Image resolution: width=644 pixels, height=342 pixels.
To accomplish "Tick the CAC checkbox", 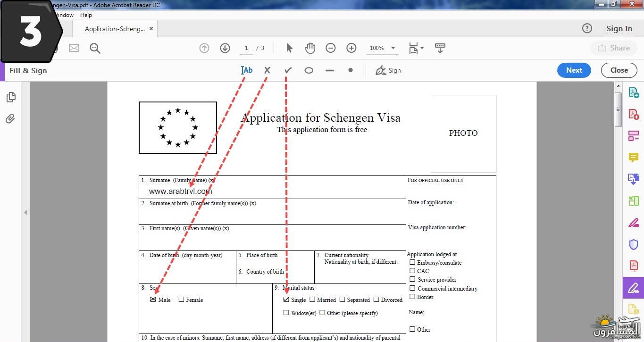I will (412, 270).
